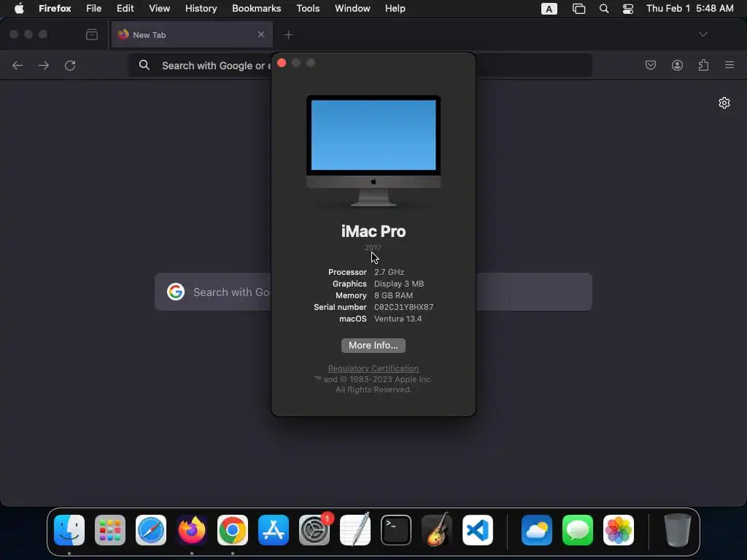The height and width of the screenshot is (560, 747).
Task: Click the 2.7 GHz processor value
Action: pyautogui.click(x=389, y=273)
